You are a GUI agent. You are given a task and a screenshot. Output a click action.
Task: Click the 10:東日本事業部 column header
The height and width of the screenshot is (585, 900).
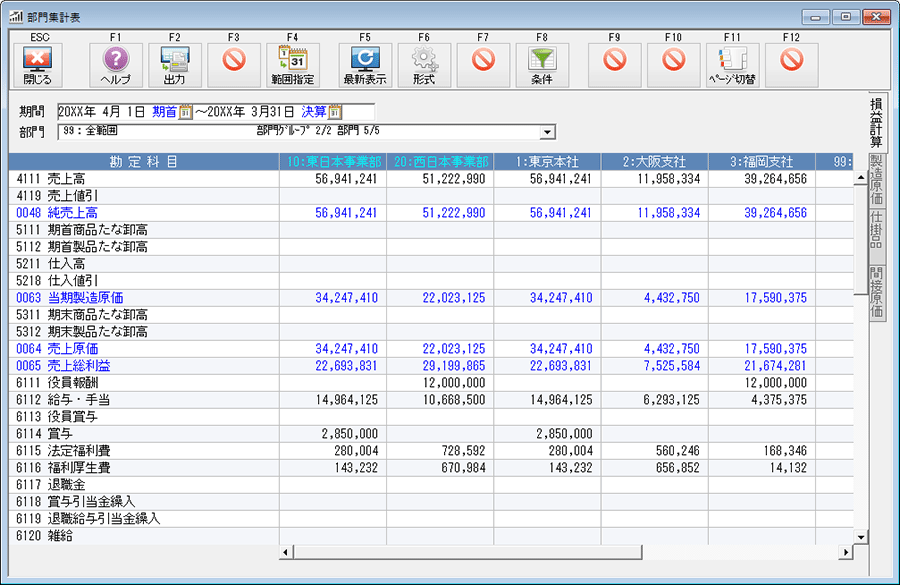[332, 161]
